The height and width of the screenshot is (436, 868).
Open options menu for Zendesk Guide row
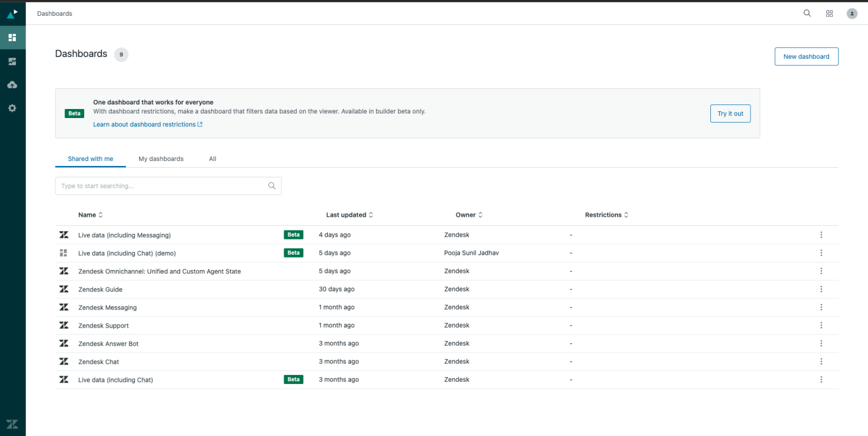821,289
